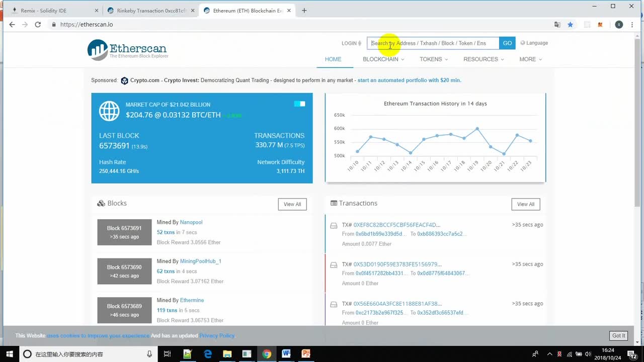View site security padlock info
644x362 pixels.
[x=53, y=24]
